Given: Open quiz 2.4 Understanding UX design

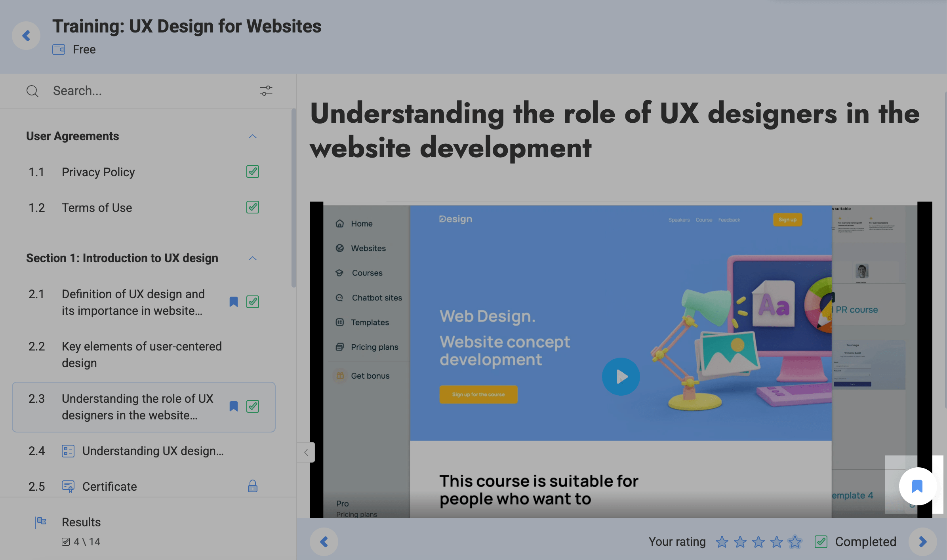Looking at the screenshot, I should point(152,451).
